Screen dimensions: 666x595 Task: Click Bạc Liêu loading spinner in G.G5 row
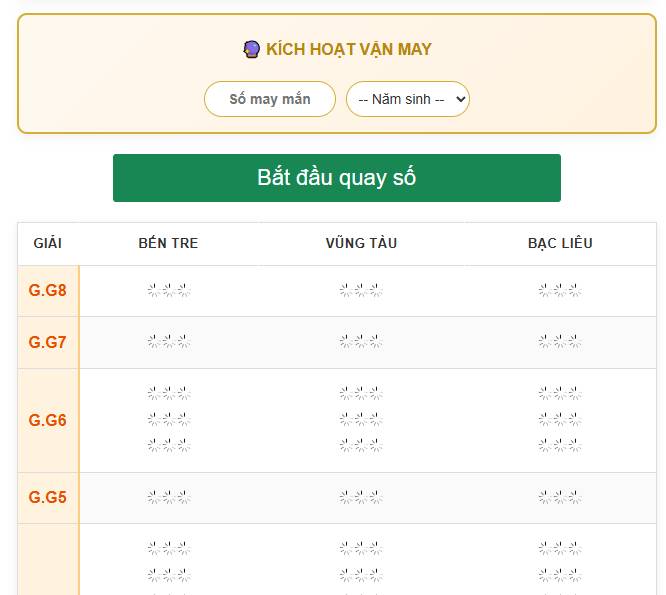[560, 497]
